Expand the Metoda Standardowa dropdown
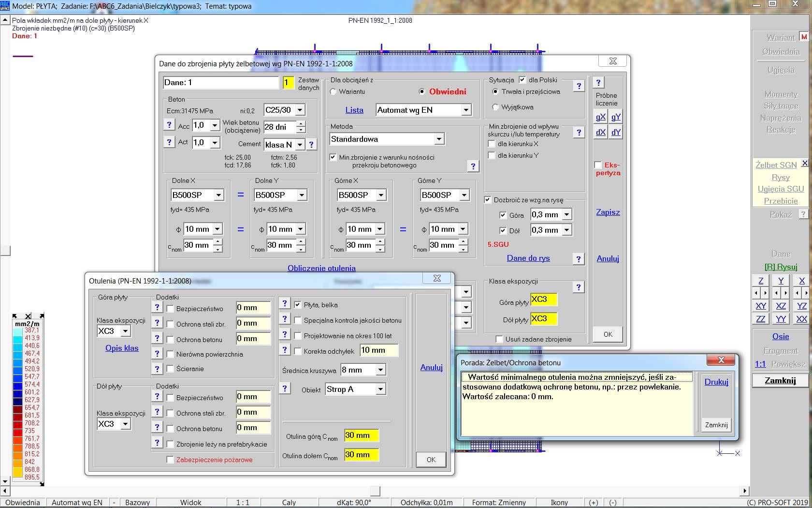The height and width of the screenshot is (508, 812). [438, 139]
